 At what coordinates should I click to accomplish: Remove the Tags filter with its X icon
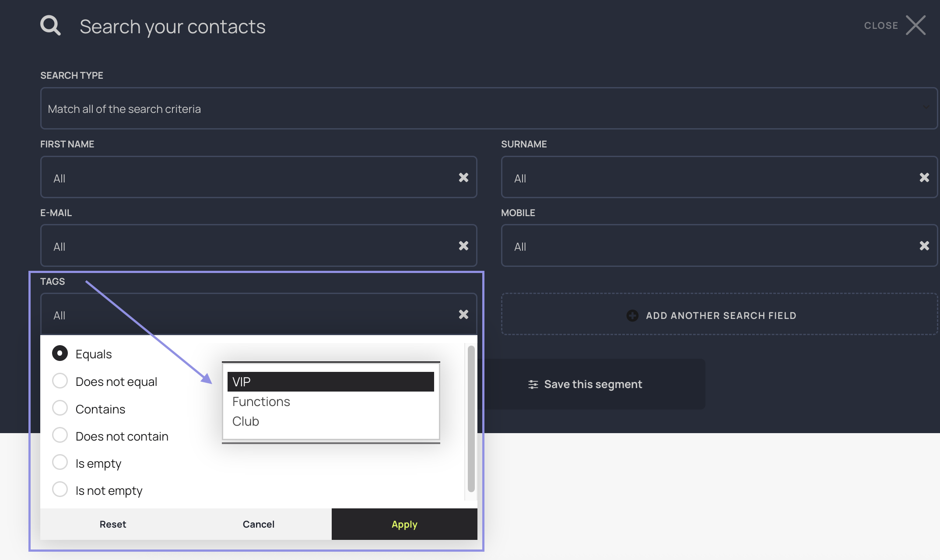[x=463, y=315]
